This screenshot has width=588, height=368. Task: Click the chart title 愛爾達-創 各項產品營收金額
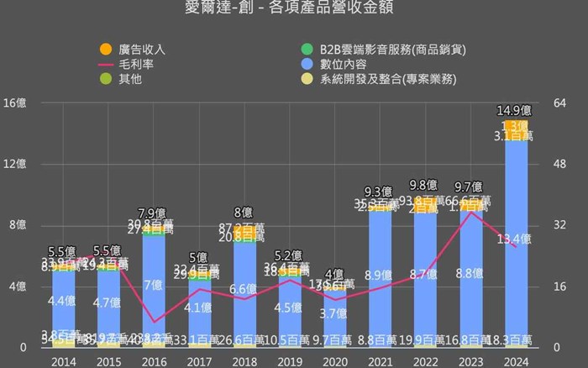point(291,10)
